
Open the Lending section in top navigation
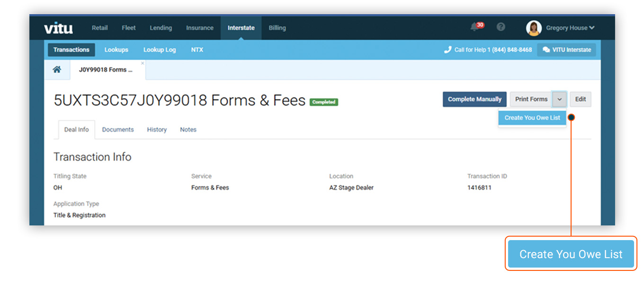coord(161,27)
